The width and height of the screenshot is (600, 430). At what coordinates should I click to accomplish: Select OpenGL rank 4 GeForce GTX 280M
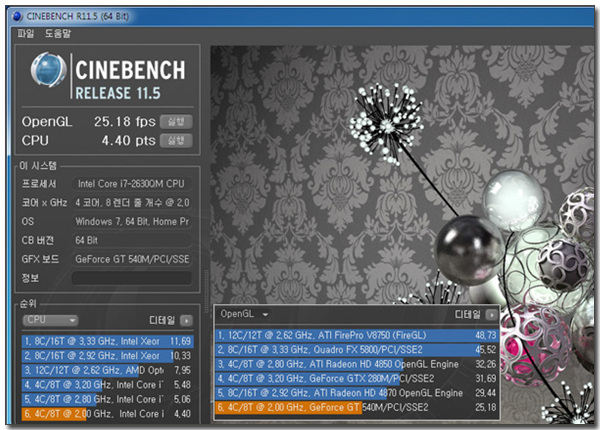coord(357,379)
